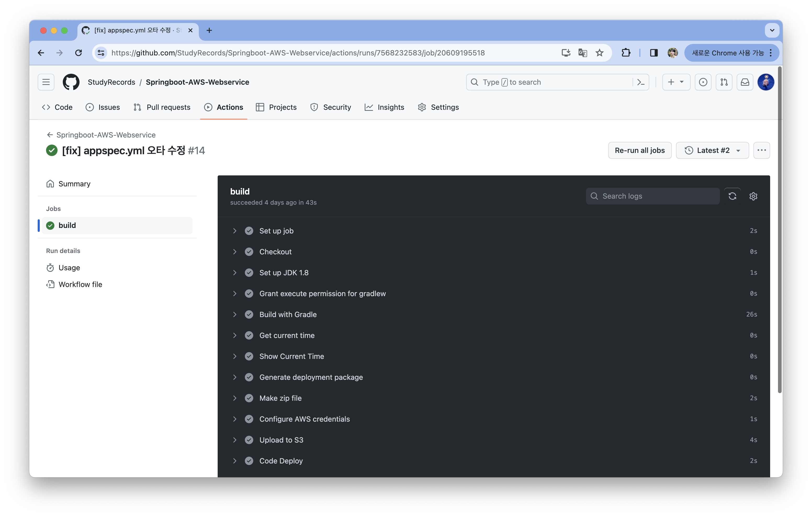
Task: Click the new Chrome available update button
Action: click(732, 53)
